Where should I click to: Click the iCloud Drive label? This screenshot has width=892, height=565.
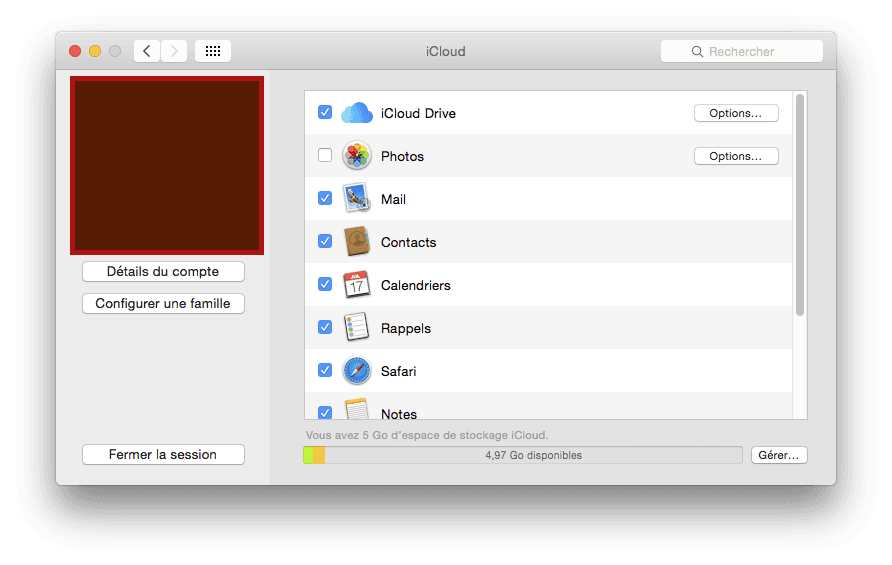point(418,113)
